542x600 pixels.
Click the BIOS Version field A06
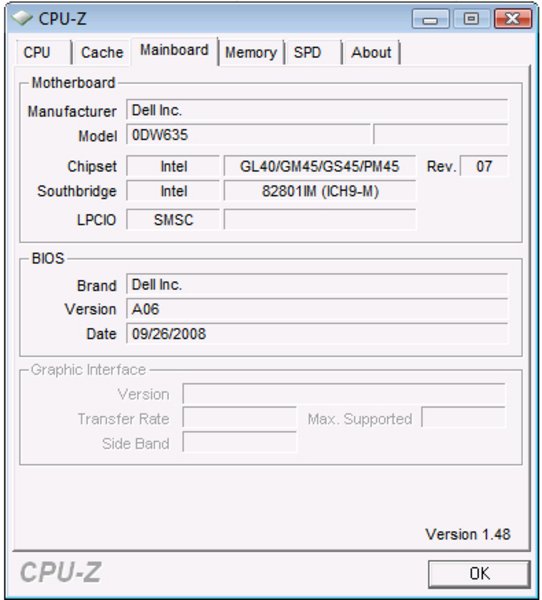pyautogui.click(x=317, y=309)
